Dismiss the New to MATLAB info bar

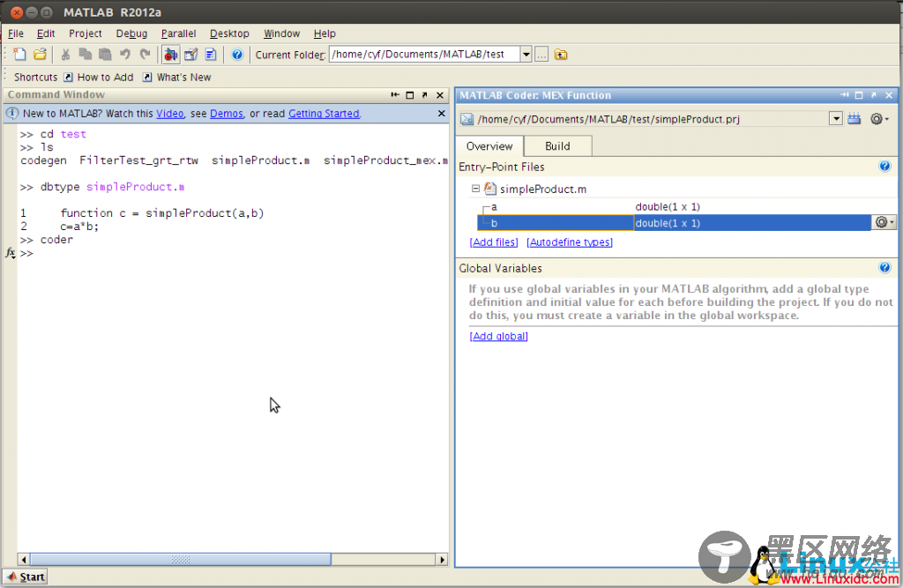coord(441,114)
